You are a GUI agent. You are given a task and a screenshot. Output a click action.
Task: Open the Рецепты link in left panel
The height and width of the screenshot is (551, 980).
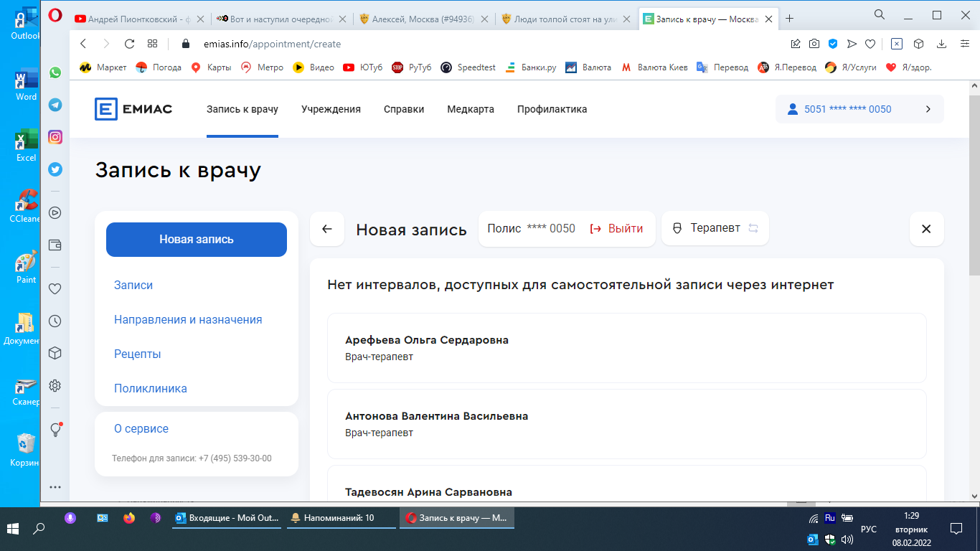(138, 354)
